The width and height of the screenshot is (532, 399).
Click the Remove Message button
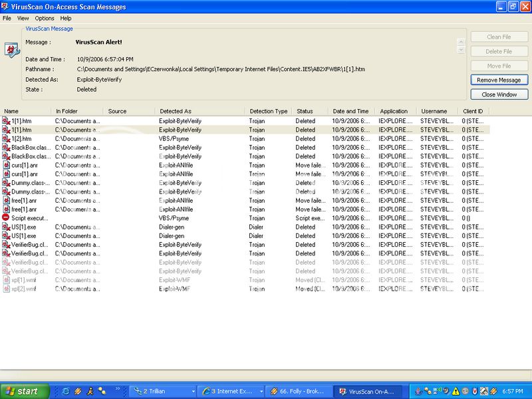(499, 80)
